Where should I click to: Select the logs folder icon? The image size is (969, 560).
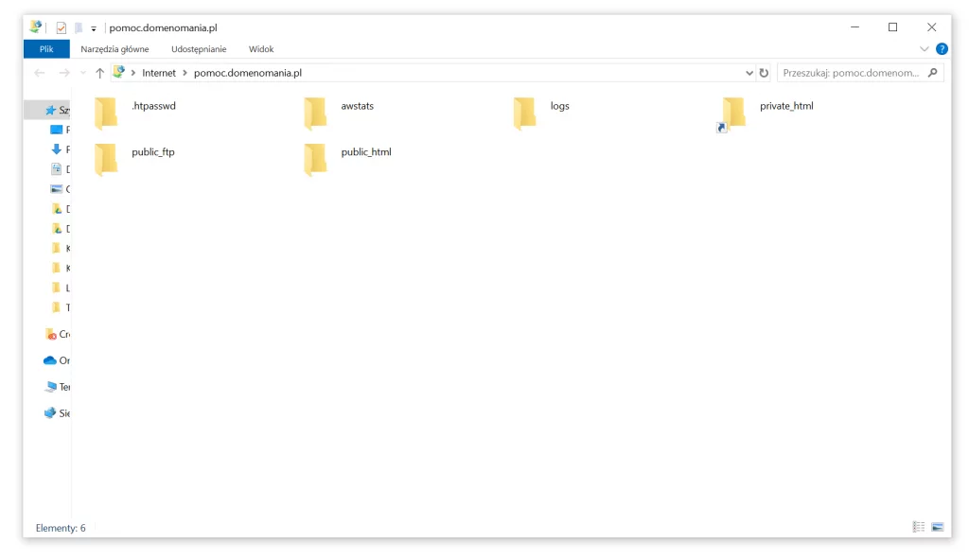tap(524, 114)
